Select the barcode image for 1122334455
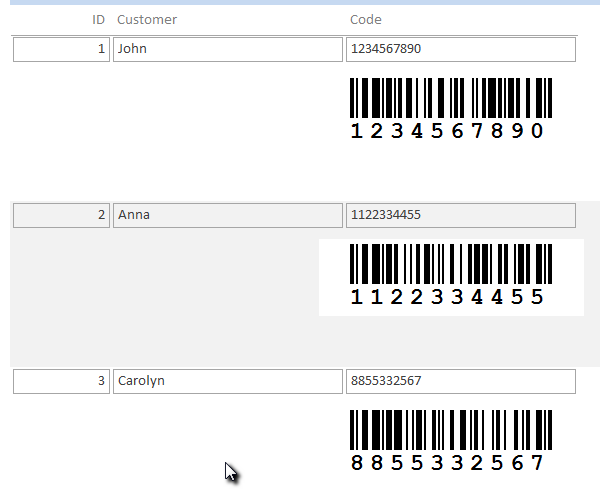 point(451,277)
